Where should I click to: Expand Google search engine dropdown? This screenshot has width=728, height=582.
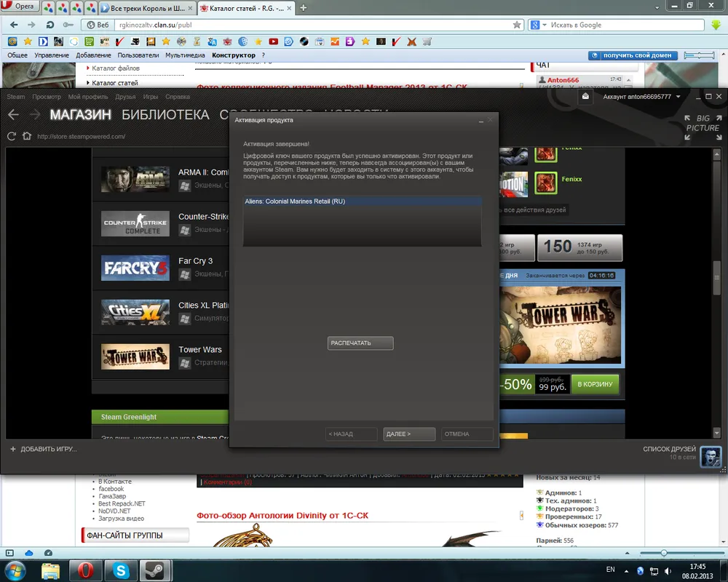tap(545, 25)
